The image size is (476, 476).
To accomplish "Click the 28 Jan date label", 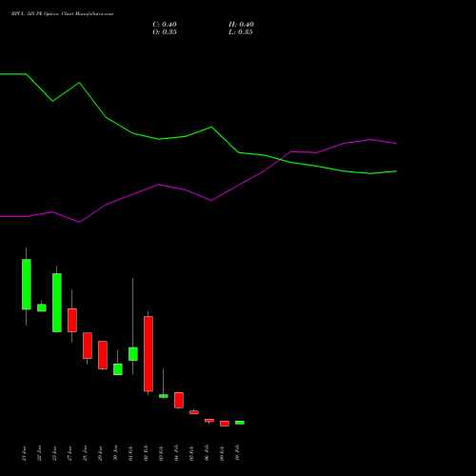I will [86, 453].
